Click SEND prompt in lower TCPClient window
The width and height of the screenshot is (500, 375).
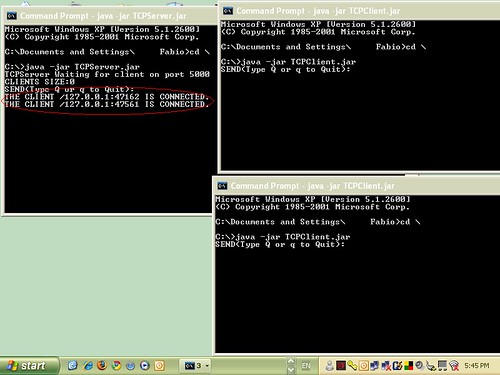pyautogui.click(x=280, y=244)
